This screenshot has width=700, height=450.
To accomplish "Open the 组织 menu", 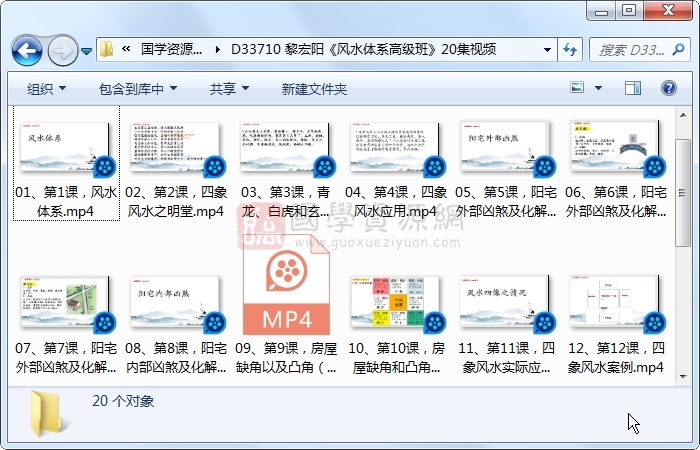I will [x=46, y=89].
